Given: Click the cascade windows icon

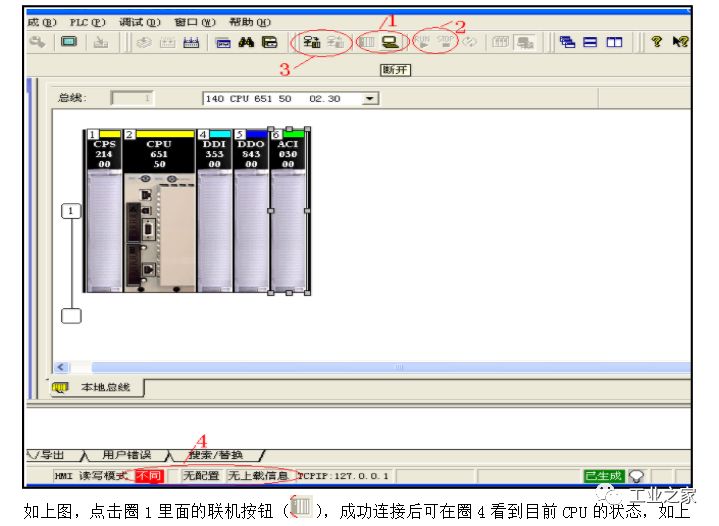Looking at the screenshot, I should [567, 42].
